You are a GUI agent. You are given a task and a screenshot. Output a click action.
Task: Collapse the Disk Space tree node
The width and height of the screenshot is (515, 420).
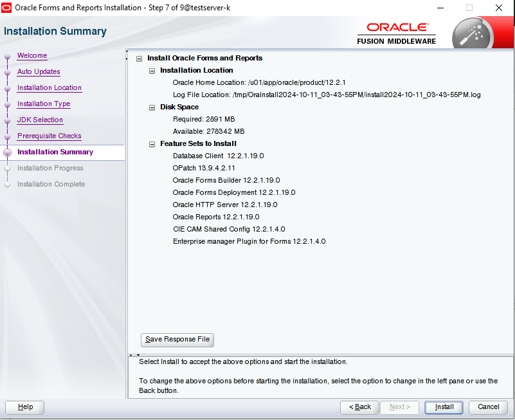(x=152, y=107)
